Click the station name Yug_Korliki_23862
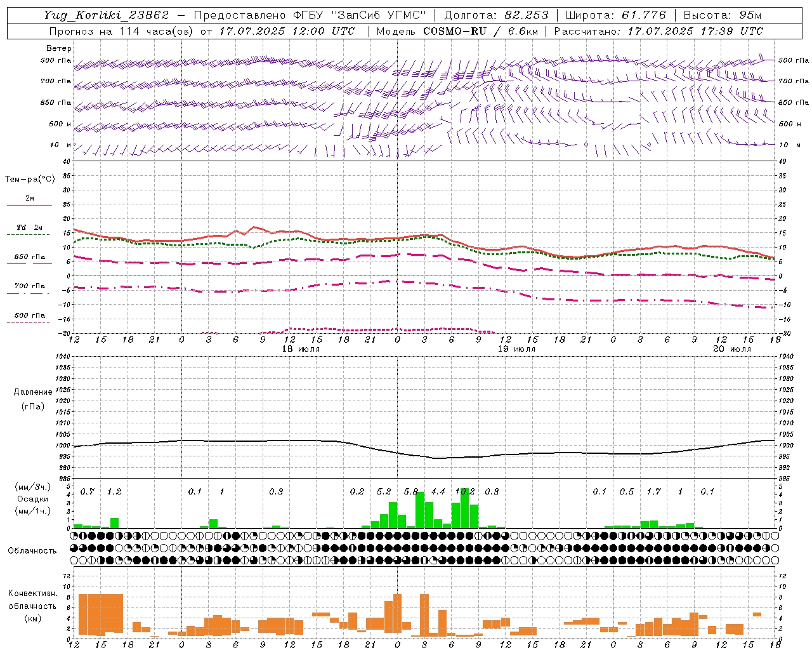 [x=107, y=15]
